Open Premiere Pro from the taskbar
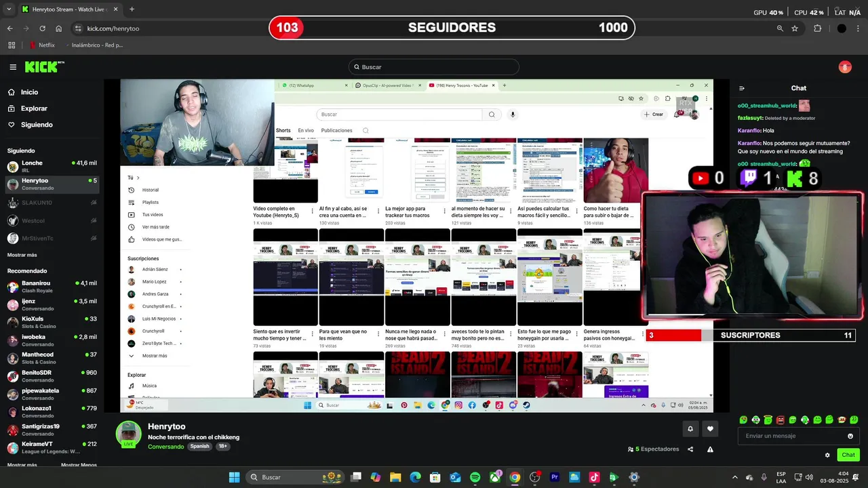This screenshot has height=488, width=868. coord(555,477)
